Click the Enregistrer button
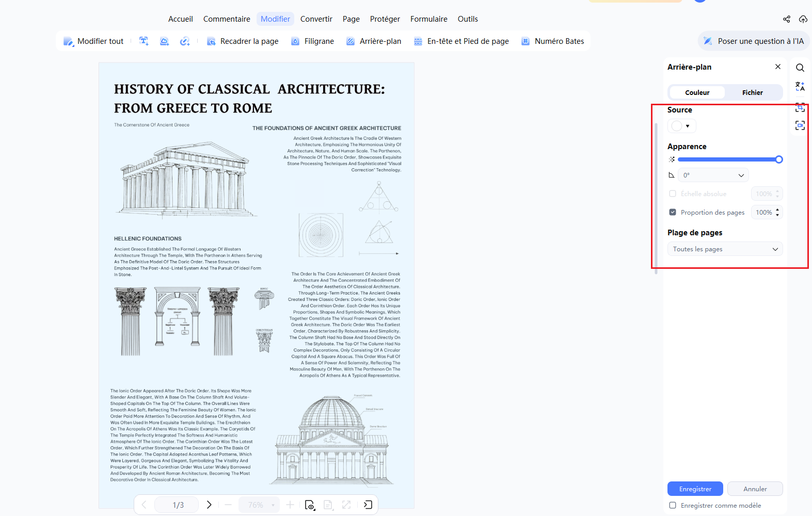This screenshot has width=812, height=516. (695, 489)
